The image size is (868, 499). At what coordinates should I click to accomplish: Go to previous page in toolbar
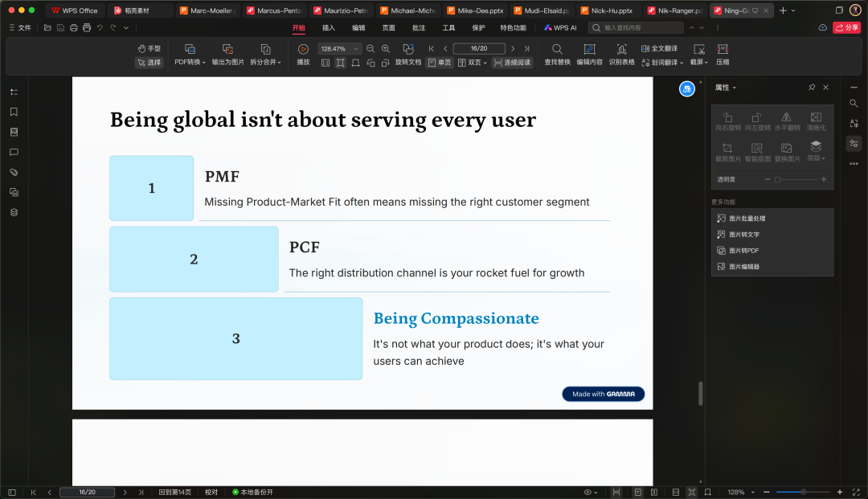(x=445, y=49)
